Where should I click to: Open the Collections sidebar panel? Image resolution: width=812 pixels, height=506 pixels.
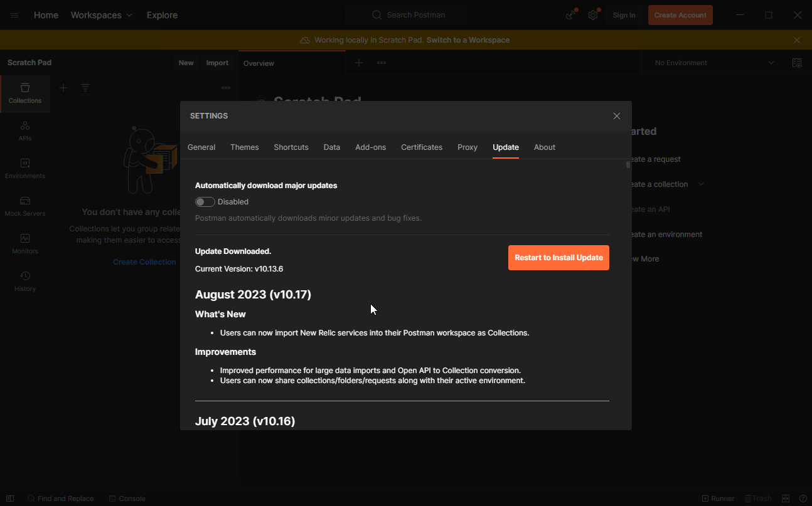pos(25,93)
